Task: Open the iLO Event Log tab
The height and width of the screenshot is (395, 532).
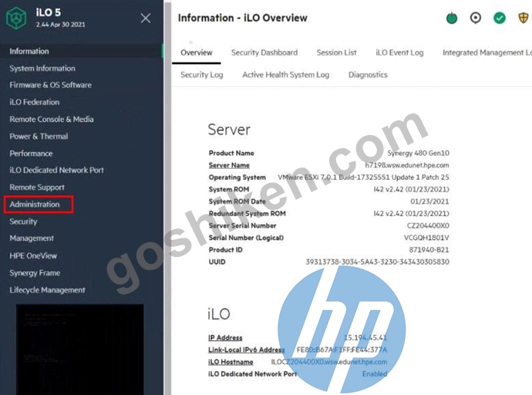Action: (x=399, y=52)
